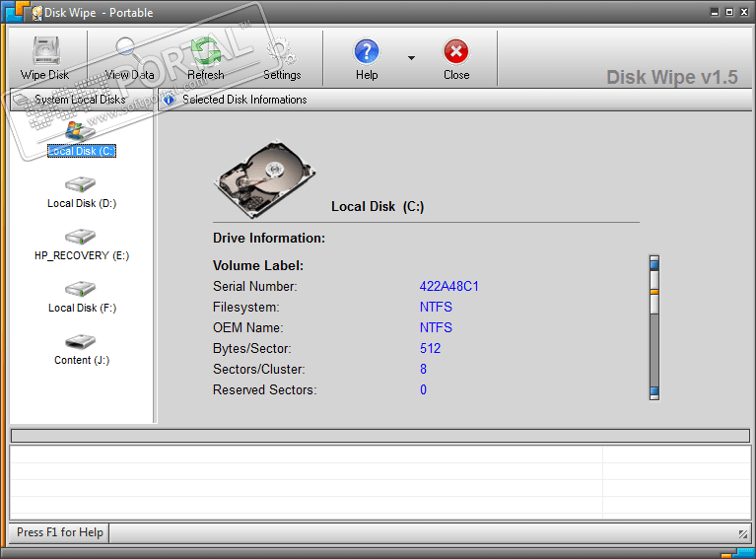Close window with title bar X
756x559 pixels.
744,12
